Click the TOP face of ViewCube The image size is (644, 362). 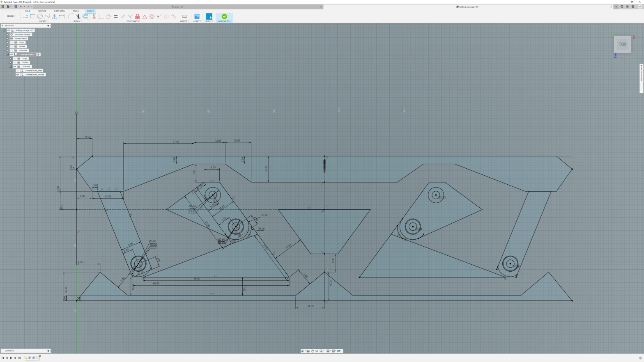(x=623, y=44)
